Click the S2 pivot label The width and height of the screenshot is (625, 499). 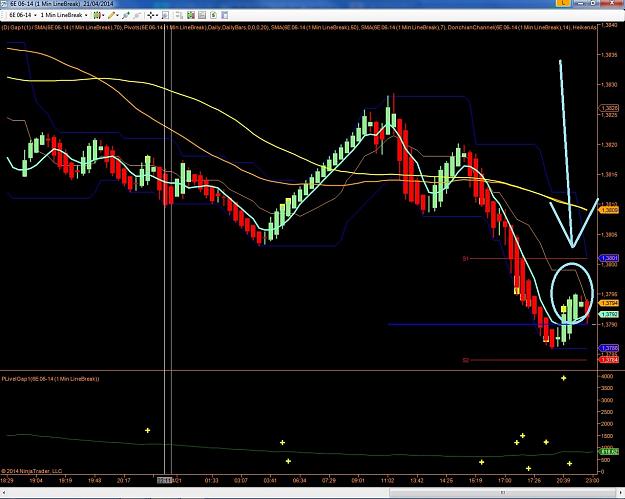coord(466,360)
